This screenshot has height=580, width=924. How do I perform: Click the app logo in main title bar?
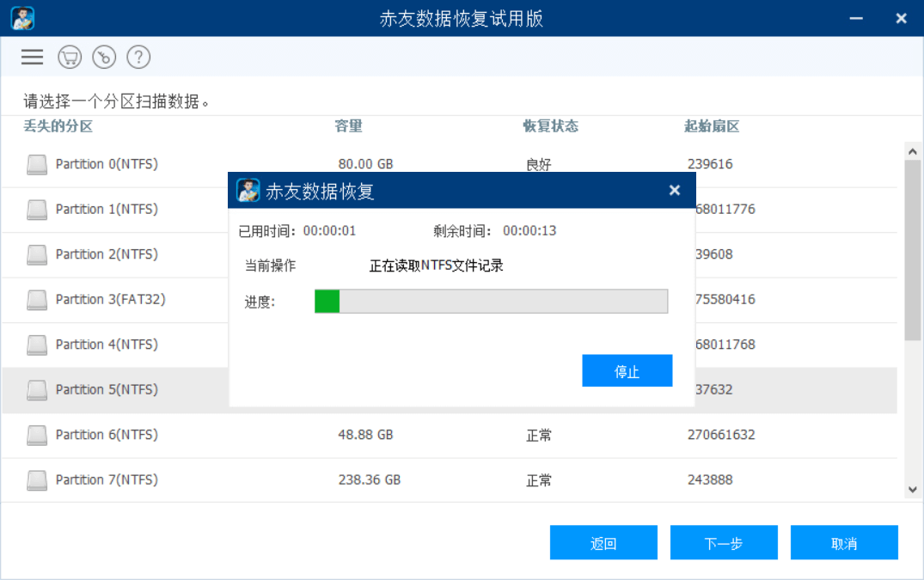(22, 18)
